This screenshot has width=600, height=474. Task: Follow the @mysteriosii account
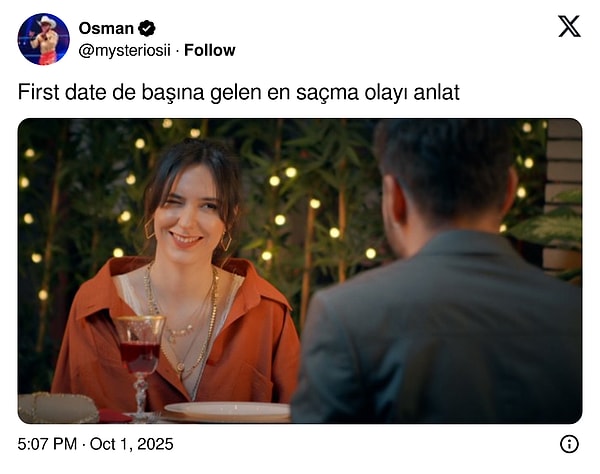pos(210,50)
